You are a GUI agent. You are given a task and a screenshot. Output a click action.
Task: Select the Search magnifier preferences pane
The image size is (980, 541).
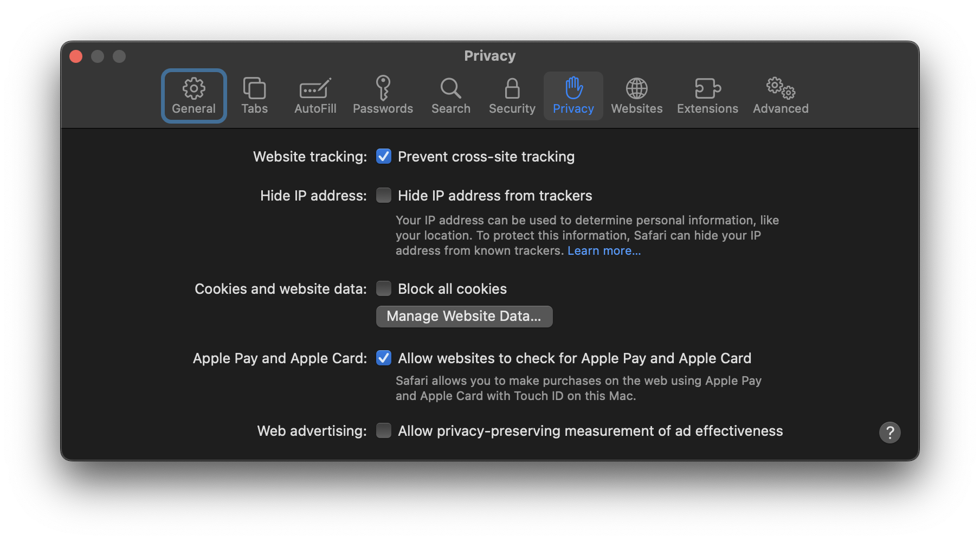pos(450,96)
